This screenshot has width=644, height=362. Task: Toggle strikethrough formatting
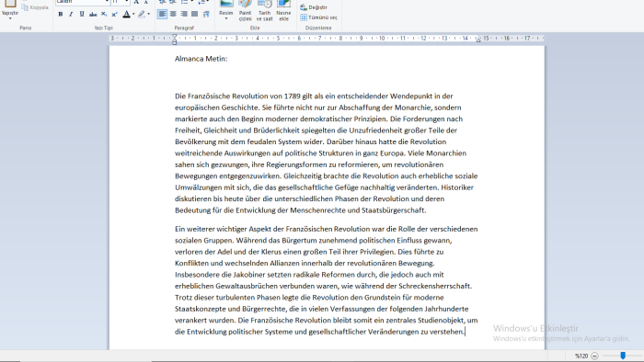tap(93, 15)
